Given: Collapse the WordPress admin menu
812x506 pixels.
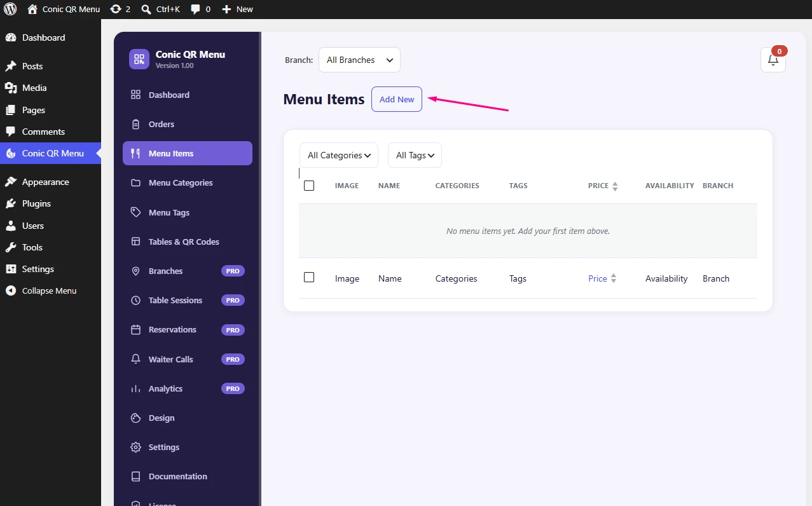Looking at the screenshot, I should pyautogui.click(x=49, y=291).
